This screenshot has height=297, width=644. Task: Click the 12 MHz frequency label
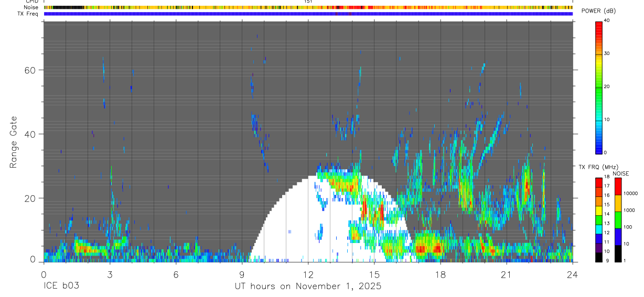(606, 233)
